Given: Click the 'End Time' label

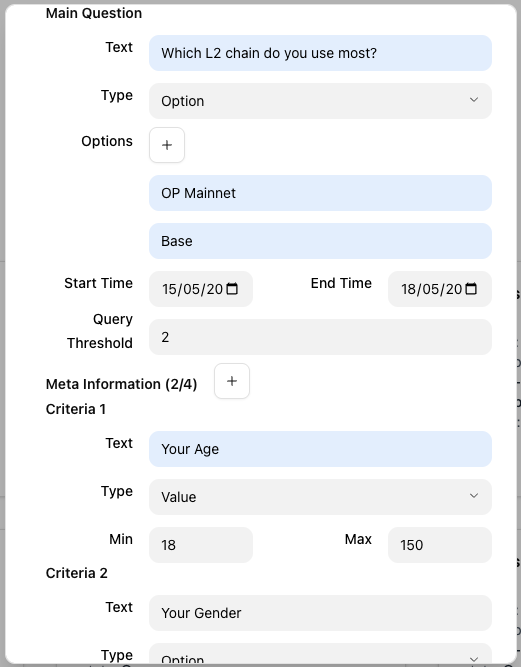Looking at the screenshot, I should pos(341,283).
